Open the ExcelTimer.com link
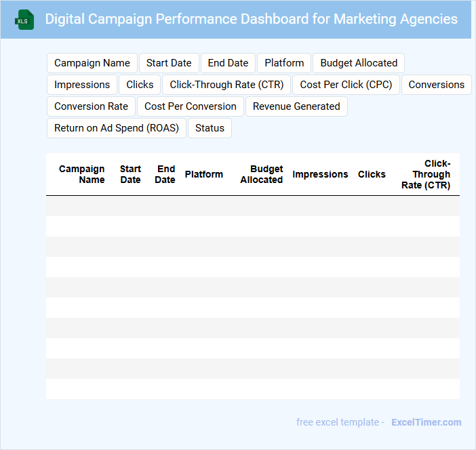Image resolution: width=476 pixels, height=450 pixels. 426,422
